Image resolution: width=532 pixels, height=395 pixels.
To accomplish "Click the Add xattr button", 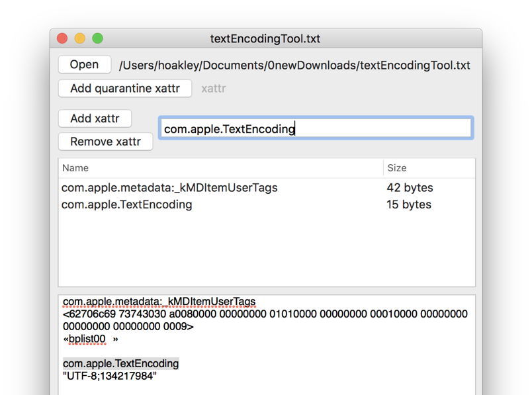I will click(95, 118).
